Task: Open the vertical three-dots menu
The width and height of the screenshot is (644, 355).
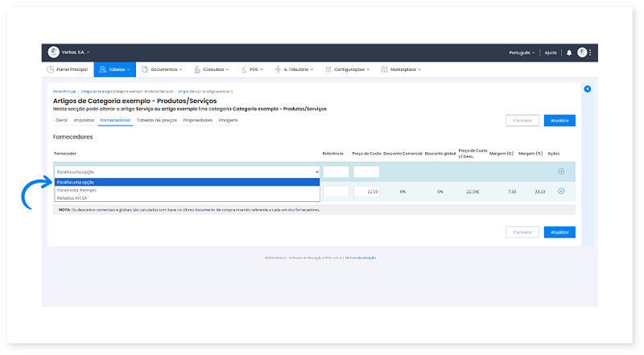Action: coord(590,52)
